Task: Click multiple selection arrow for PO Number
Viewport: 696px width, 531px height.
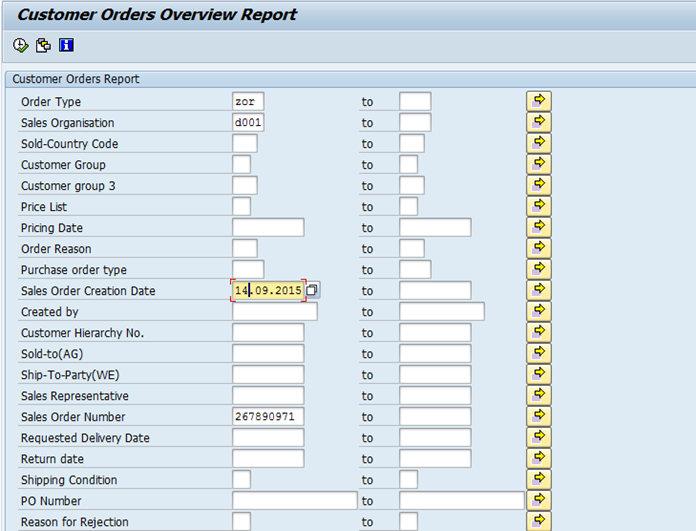Action: [539, 500]
